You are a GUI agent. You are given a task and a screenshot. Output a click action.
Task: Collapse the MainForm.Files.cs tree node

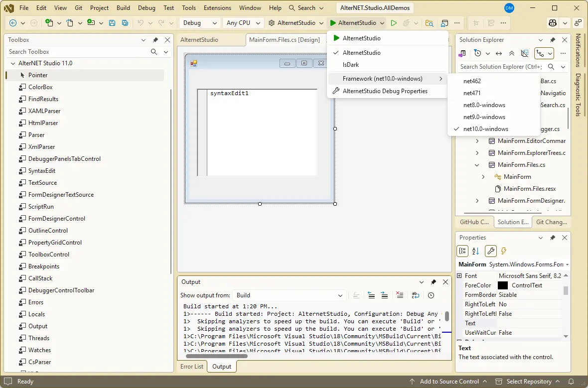pos(477,165)
